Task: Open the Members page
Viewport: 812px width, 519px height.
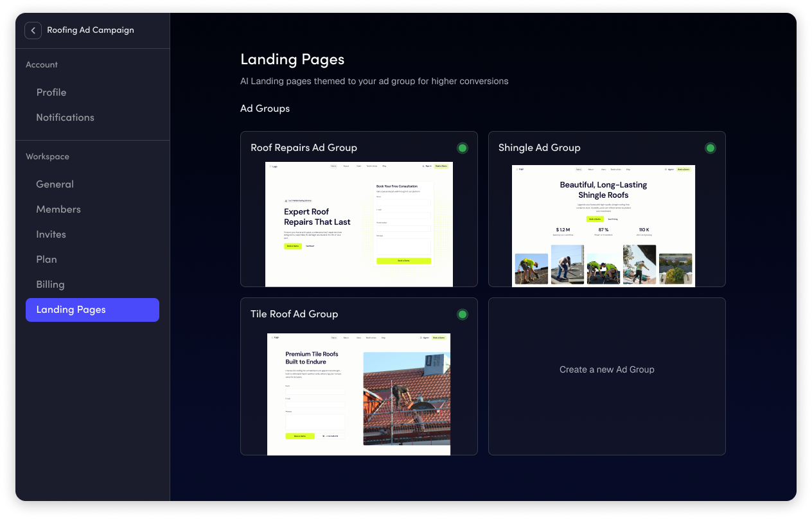Action: (x=58, y=209)
